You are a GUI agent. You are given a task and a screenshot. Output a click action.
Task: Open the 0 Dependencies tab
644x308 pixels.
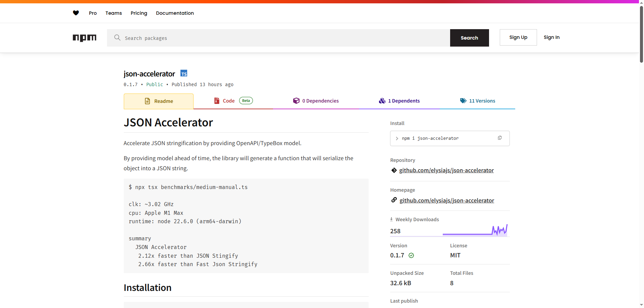(316, 101)
